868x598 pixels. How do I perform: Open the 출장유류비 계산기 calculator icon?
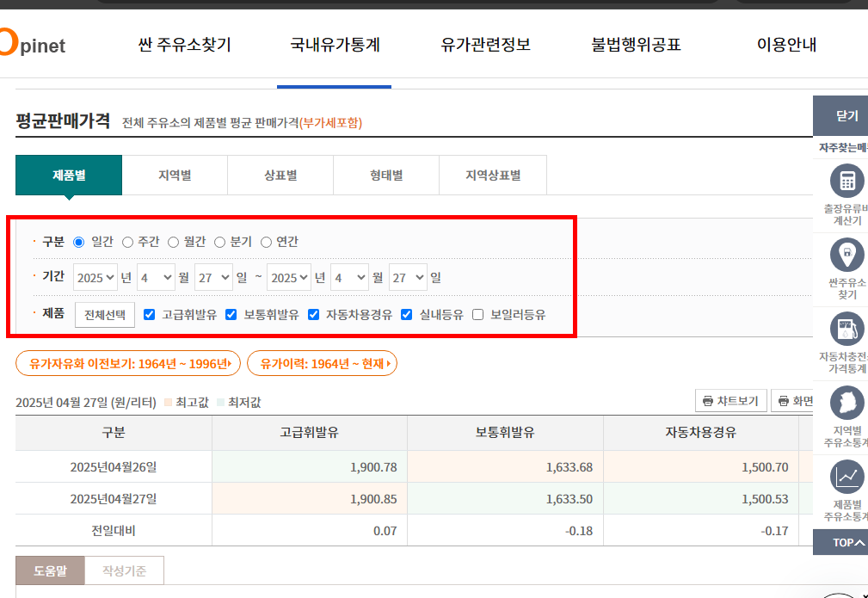[x=848, y=181]
